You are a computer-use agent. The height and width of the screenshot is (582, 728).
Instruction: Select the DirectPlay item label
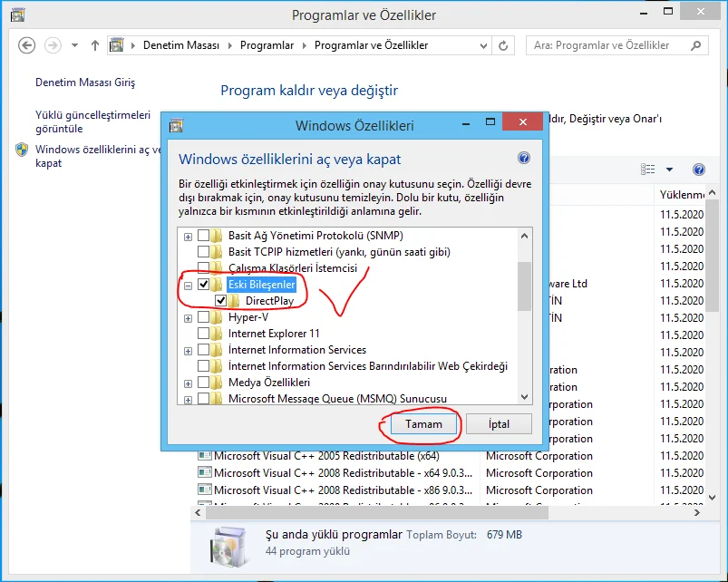(270, 301)
